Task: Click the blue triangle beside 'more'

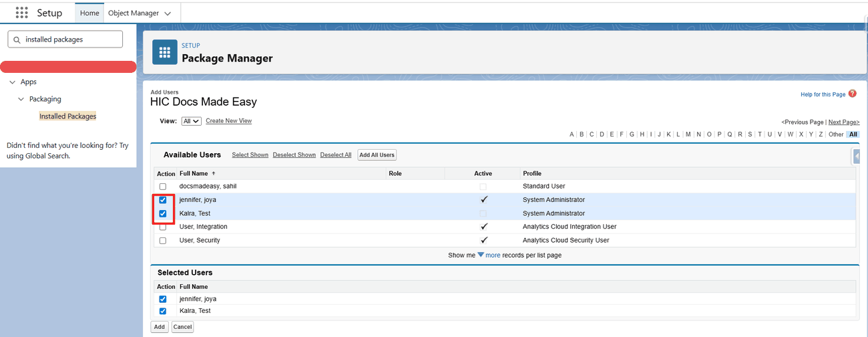Action: [481, 255]
